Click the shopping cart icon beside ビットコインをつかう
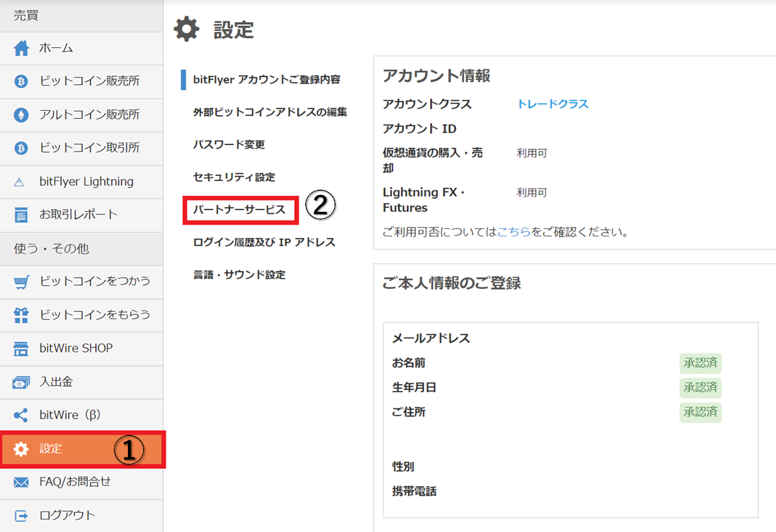Viewport: 776px width, 532px height. (21, 282)
